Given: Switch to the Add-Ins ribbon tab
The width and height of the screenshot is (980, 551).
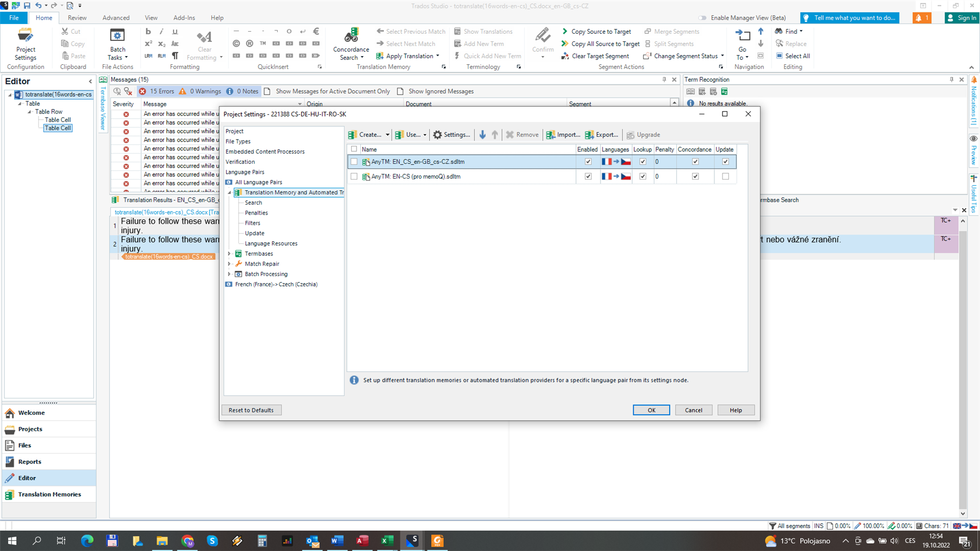Looking at the screenshot, I should point(184,18).
